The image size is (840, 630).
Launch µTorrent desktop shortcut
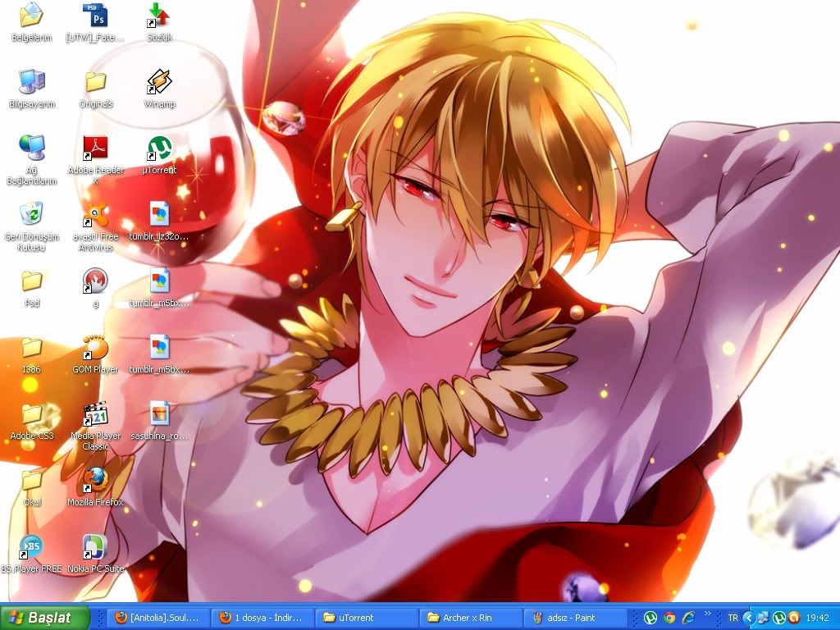coord(159,155)
